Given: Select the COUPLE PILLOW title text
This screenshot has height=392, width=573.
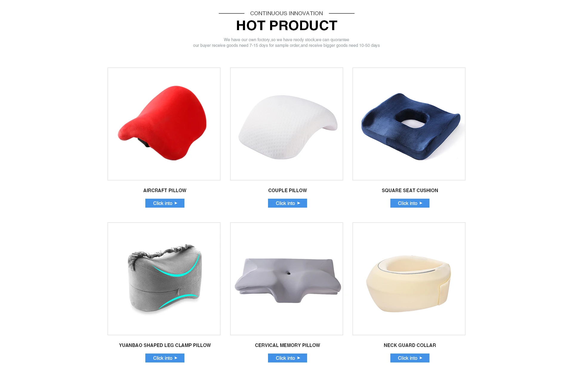Looking at the screenshot, I should coord(287,190).
